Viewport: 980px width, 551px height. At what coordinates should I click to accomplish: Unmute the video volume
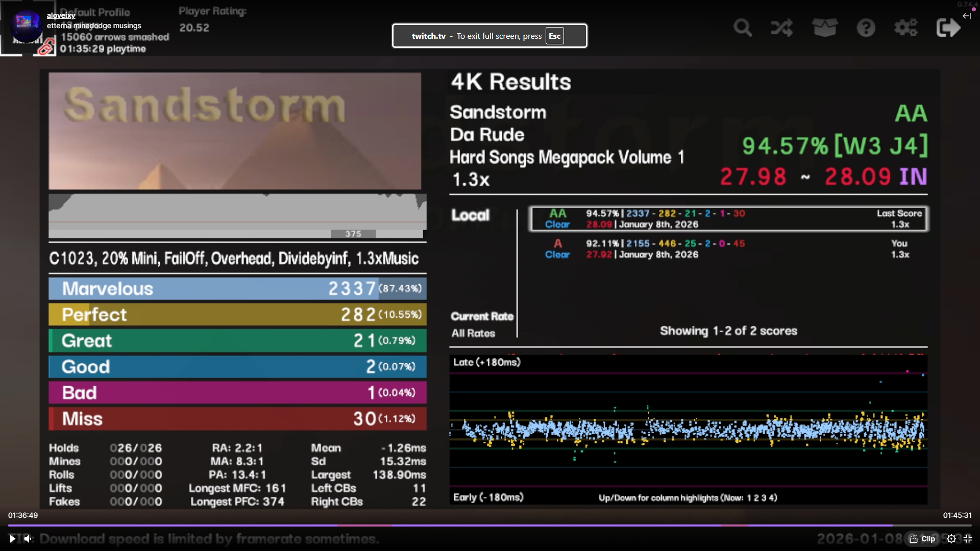tap(28, 539)
